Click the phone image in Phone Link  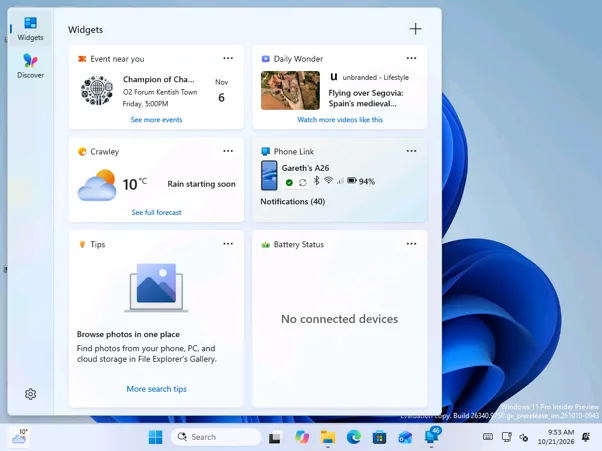coord(269,175)
